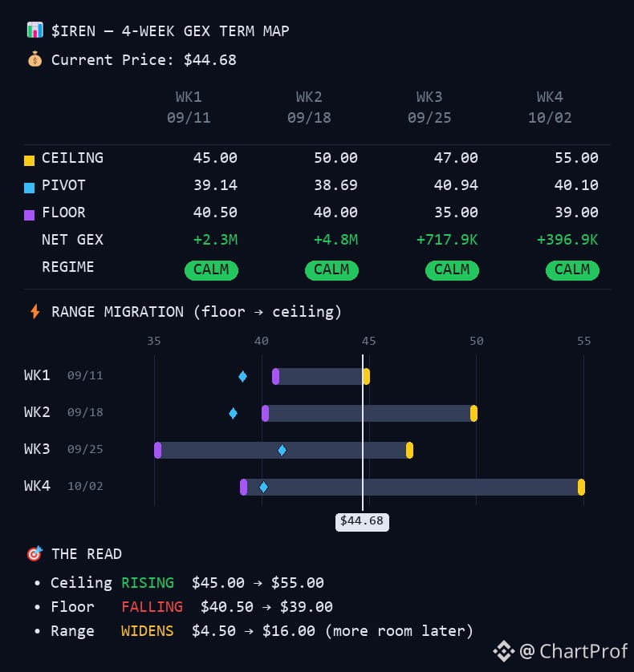Click the bar chart icon beside $IREN
The image size is (634, 672).
35,30
